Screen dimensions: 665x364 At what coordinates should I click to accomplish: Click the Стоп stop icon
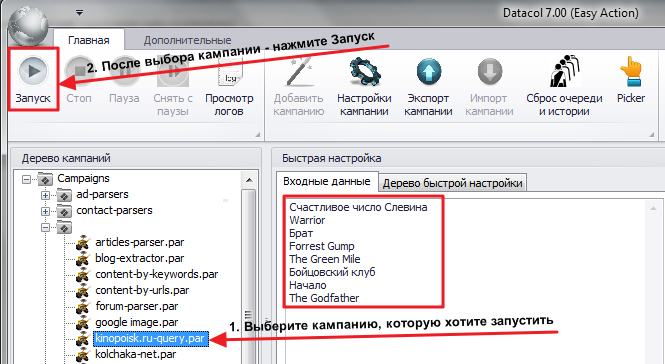pyautogui.click(x=79, y=71)
